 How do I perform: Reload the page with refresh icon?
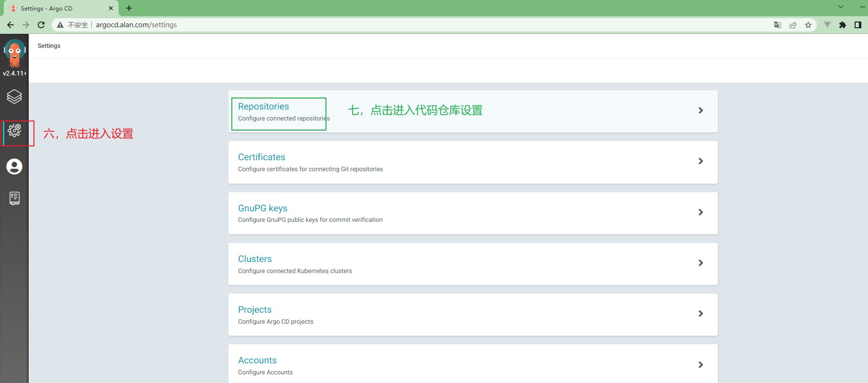coord(41,25)
